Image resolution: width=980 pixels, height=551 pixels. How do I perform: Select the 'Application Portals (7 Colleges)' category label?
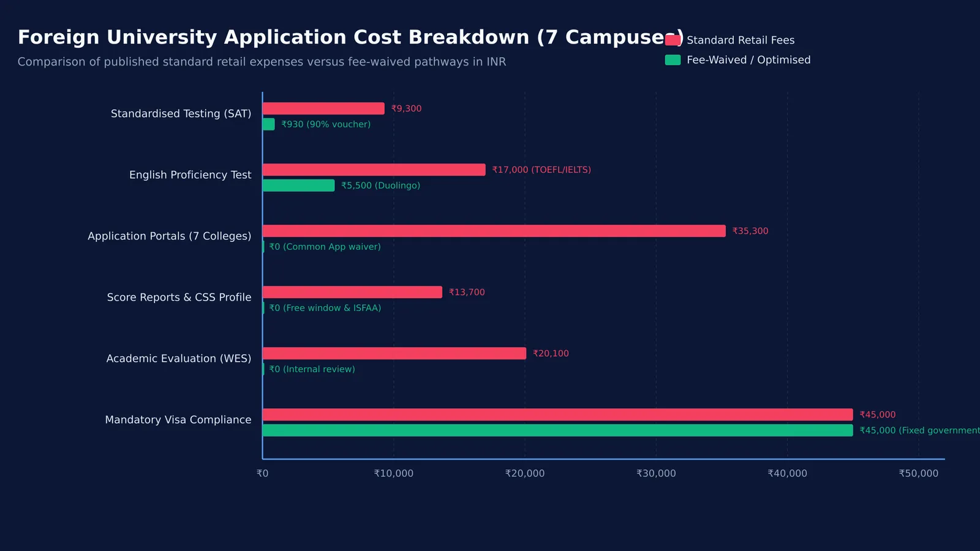tap(169, 236)
